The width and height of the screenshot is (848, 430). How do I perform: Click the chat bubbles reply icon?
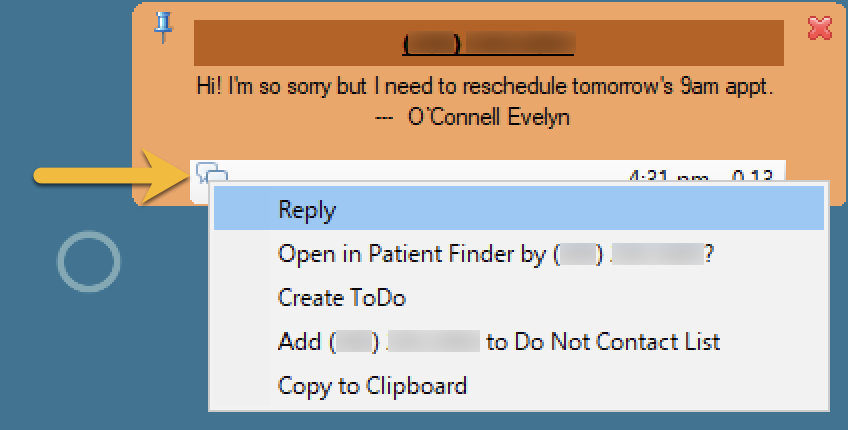(209, 172)
